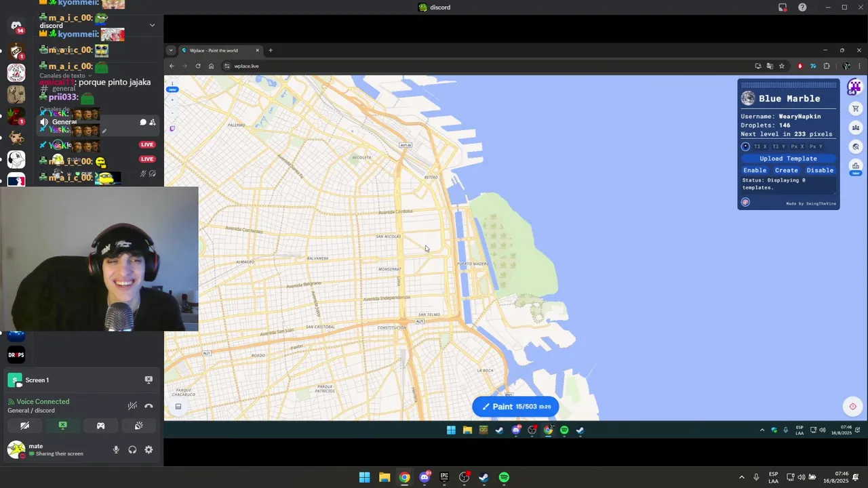Deafen audio with headphones icon
This screenshot has width=868, height=488.
132,449
